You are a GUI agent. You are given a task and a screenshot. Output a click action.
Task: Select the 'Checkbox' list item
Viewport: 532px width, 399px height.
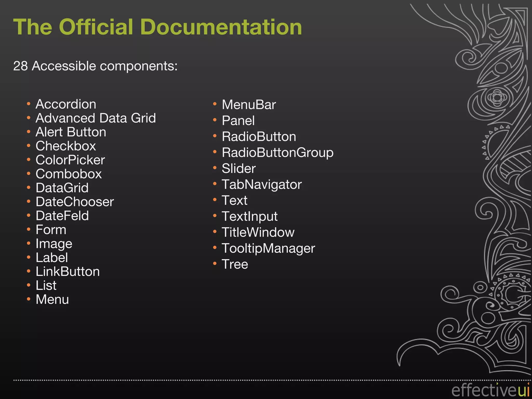(66, 146)
